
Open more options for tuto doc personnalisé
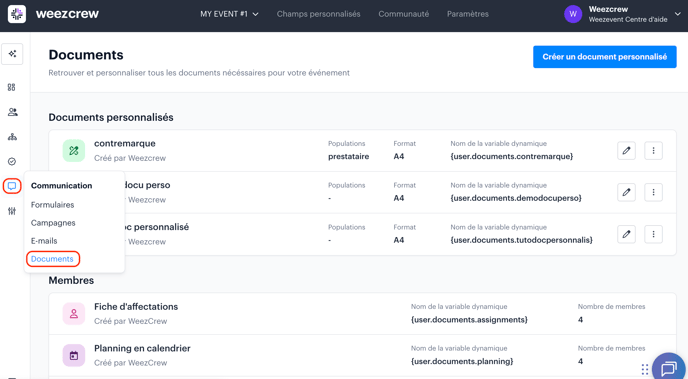[653, 234]
